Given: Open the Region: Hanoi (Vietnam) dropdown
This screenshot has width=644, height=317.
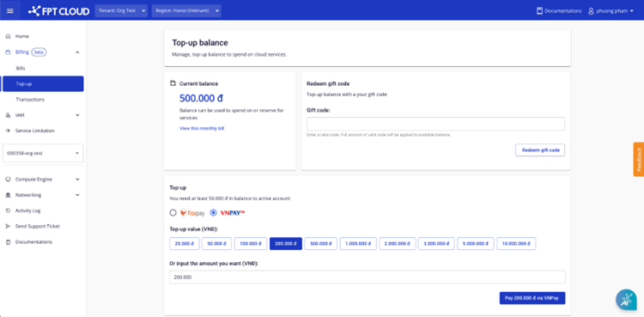Looking at the screenshot, I should pos(186,10).
